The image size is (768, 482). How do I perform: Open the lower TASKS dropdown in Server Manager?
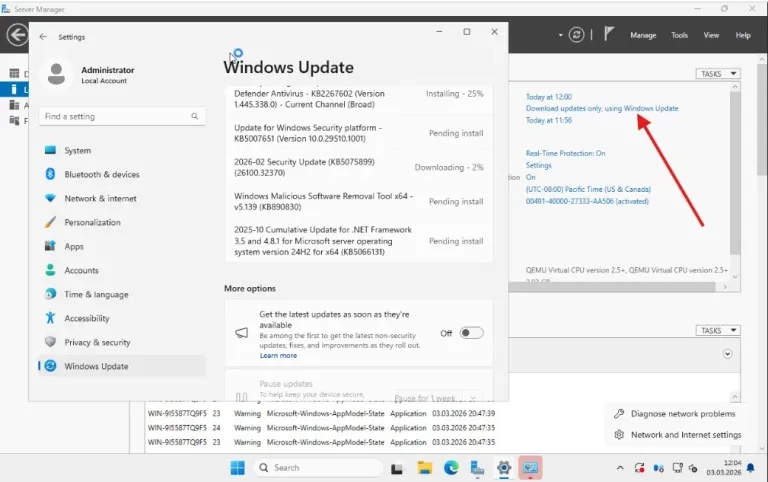[x=718, y=330]
